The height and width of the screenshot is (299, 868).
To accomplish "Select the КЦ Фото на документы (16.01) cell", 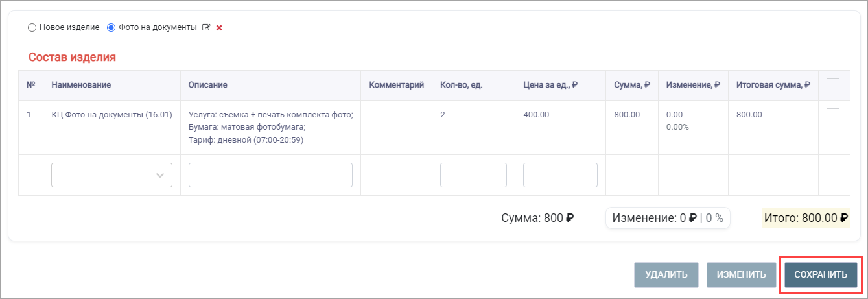I will (x=111, y=115).
